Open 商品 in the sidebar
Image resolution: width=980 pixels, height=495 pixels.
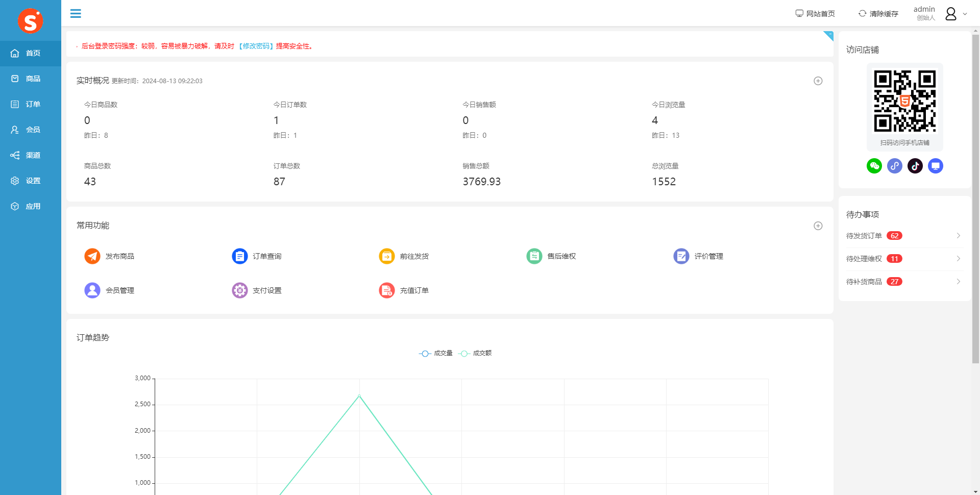click(x=31, y=79)
